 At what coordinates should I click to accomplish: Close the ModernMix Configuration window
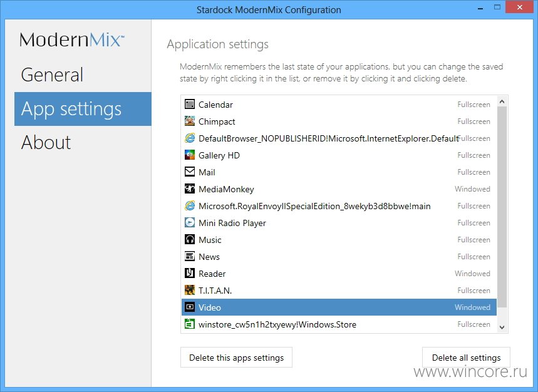520,8
